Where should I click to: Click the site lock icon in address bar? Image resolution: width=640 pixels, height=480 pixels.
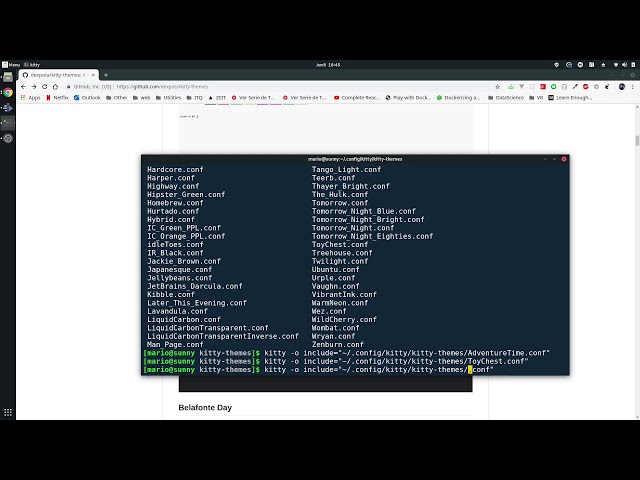tap(69, 87)
